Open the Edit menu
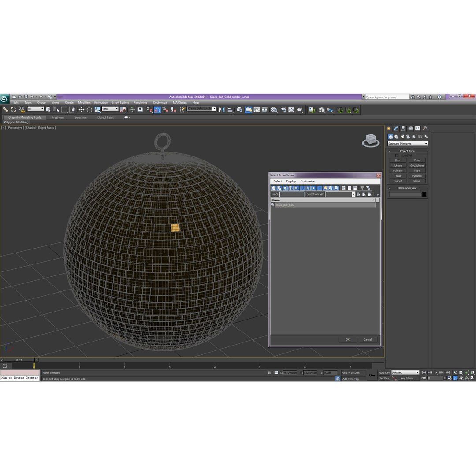The image size is (476, 476). pos(16,103)
